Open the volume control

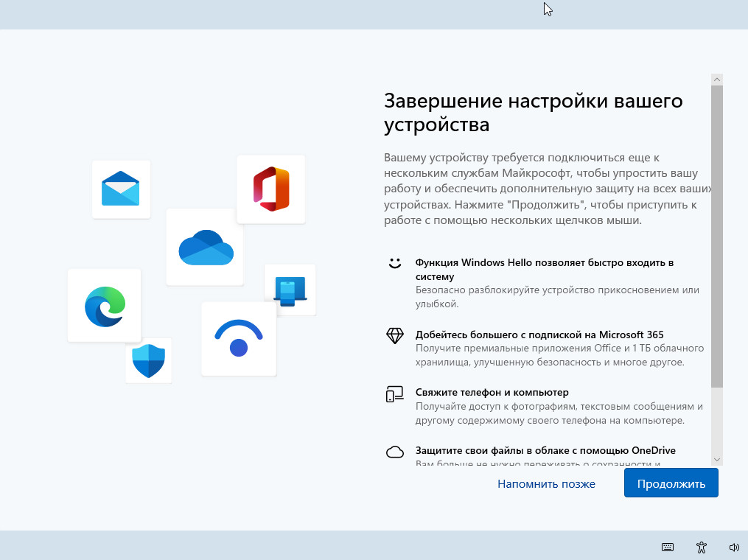734,547
